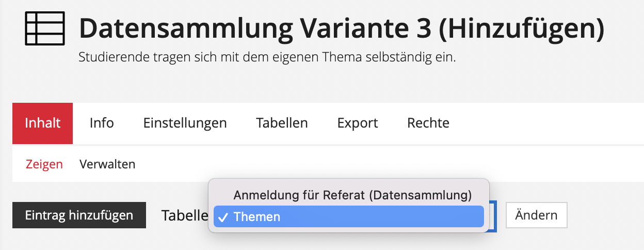
Task: Click '(Hinzufügen)' in the page heading
Action: (x=521, y=29)
